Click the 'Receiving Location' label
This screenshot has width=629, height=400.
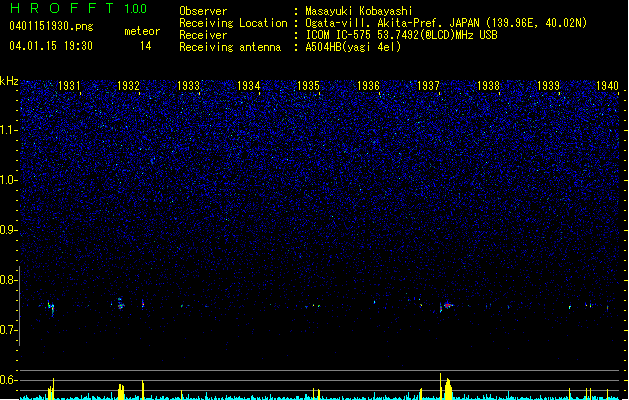233,23
